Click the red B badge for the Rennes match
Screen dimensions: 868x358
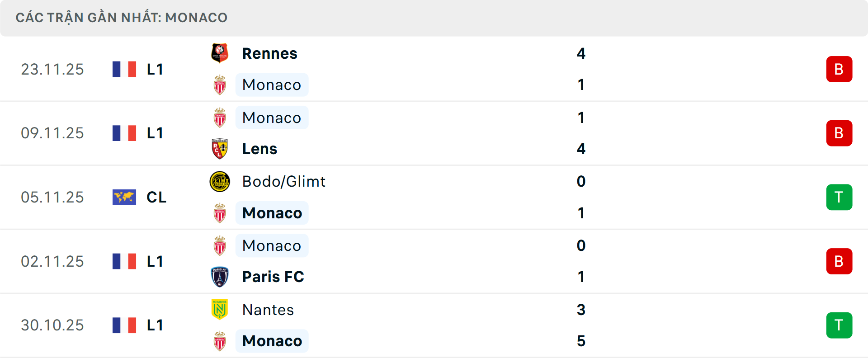pyautogui.click(x=839, y=69)
